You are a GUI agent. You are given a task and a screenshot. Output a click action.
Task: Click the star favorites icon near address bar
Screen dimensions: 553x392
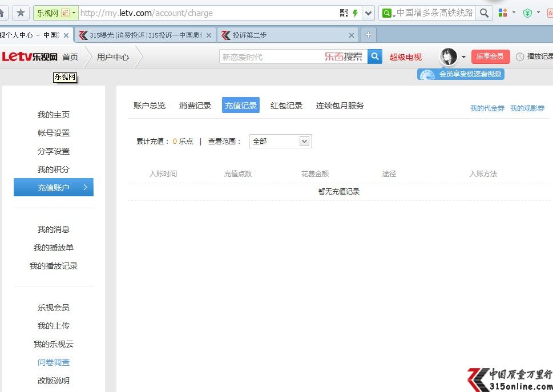pos(20,13)
